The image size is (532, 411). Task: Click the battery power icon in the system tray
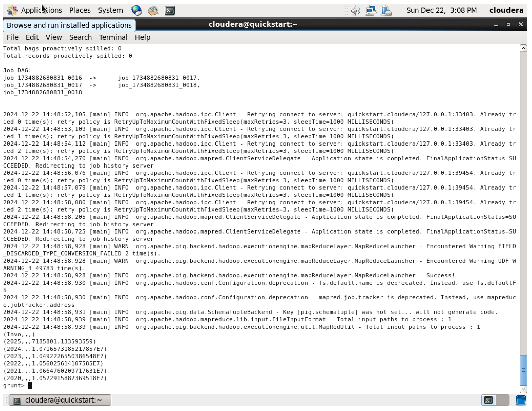[386, 10]
